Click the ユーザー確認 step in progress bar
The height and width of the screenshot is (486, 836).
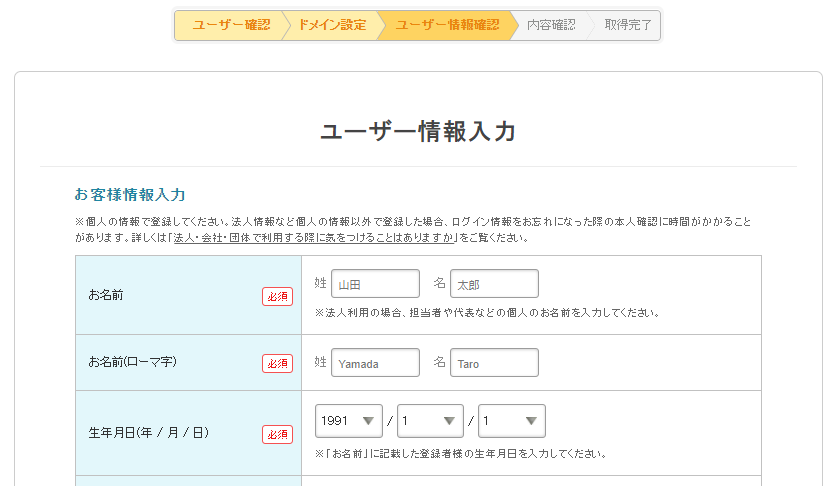231,25
